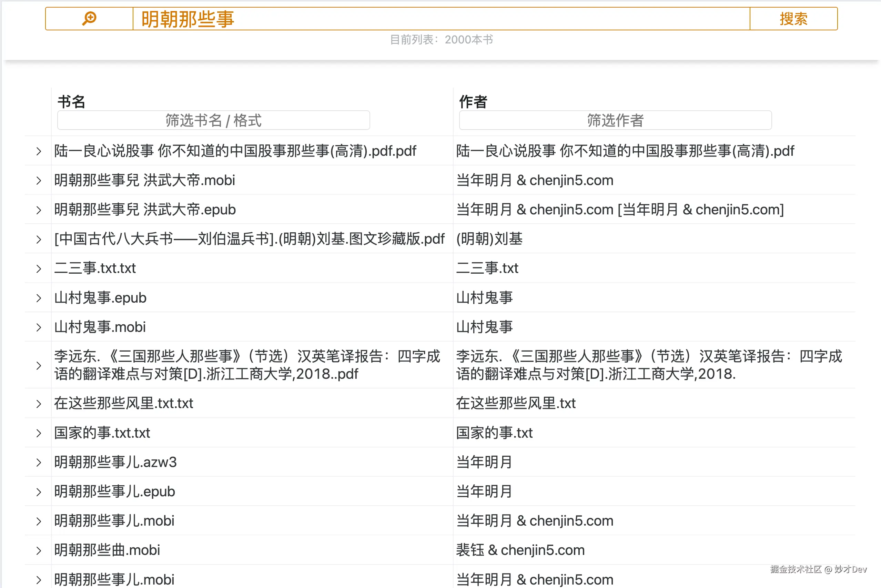The height and width of the screenshot is (588, 881).
Task: Expand the 山村鬼事.mobi row
Action: (x=39, y=327)
